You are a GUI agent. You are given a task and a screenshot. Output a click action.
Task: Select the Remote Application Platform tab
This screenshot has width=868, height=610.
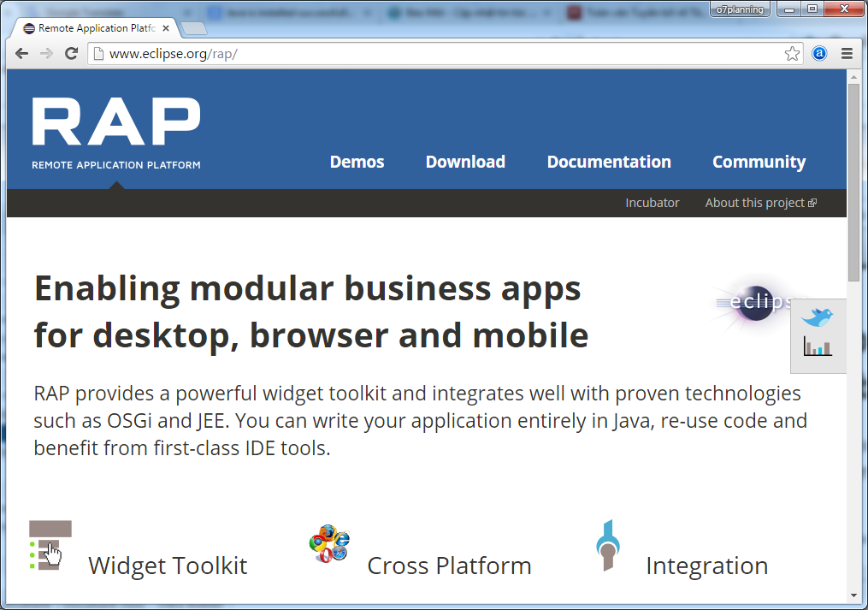tap(94, 27)
